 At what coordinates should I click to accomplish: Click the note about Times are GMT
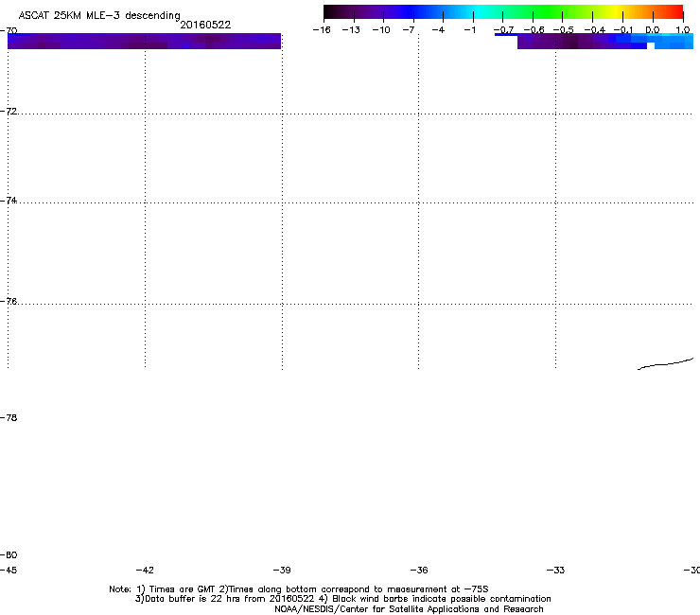(299, 589)
